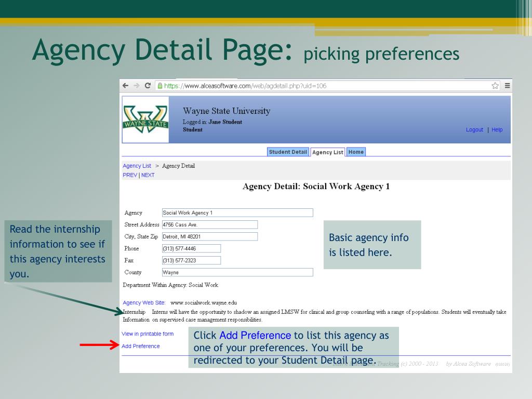Viewport: 532px width, 399px height.
Task: Click the Street Address field
Action: [x=210, y=224]
